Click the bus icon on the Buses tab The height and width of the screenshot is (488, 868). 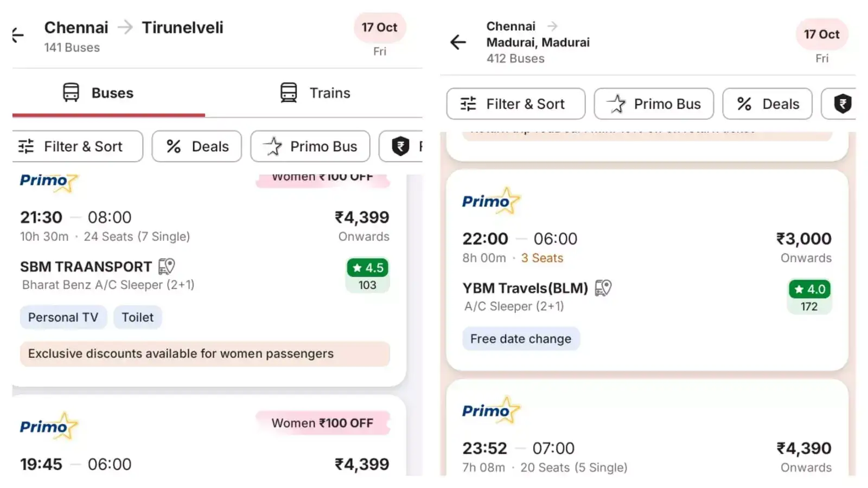click(x=70, y=93)
